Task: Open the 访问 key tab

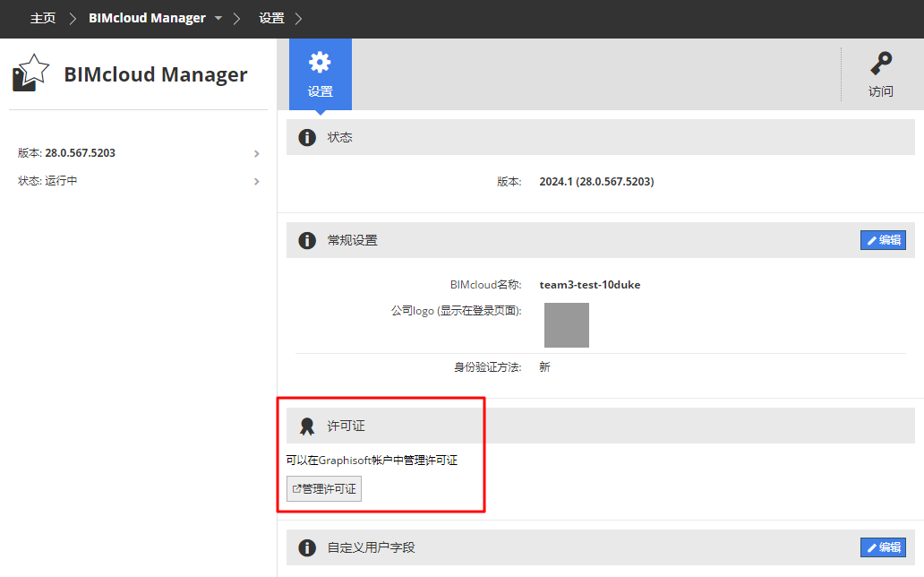Action: pos(881,74)
